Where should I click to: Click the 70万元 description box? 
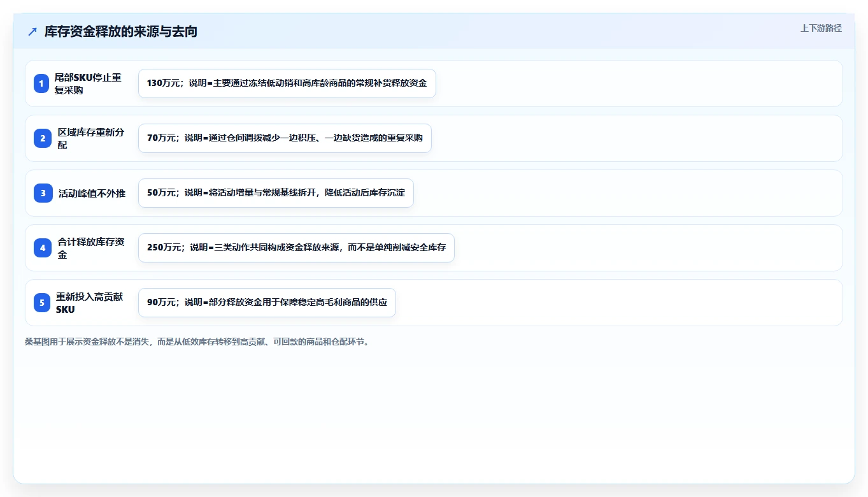pos(285,138)
